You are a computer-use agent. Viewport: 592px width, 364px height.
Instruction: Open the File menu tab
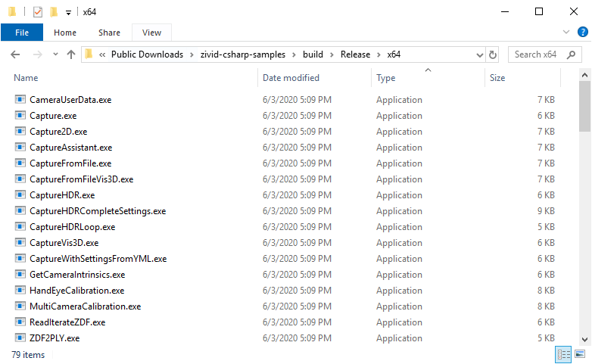[x=22, y=33]
